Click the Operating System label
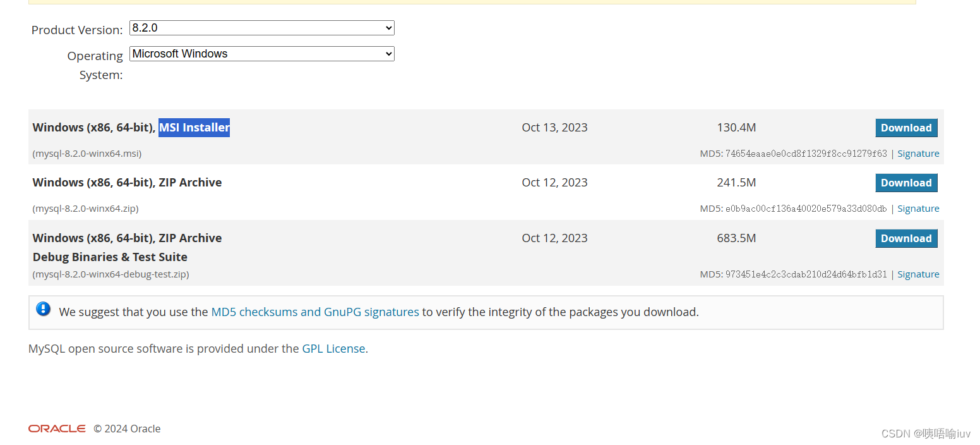 click(x=95, y=65)
